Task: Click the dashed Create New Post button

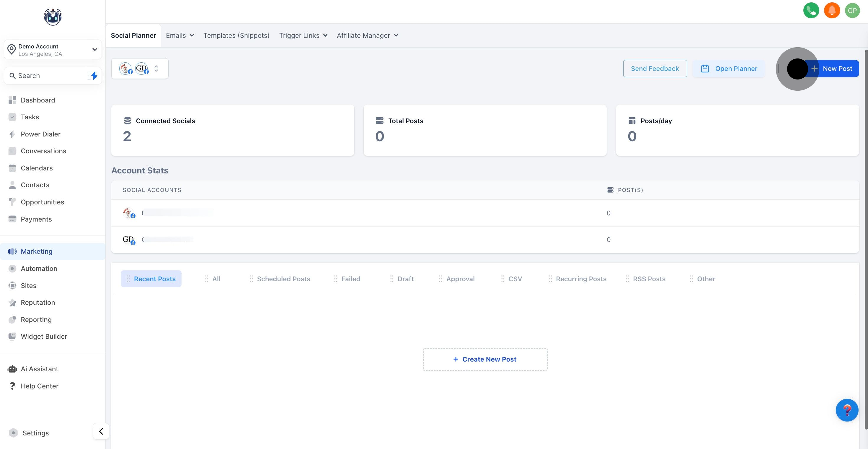Action: pyautogui.click(x=485, y=359)
